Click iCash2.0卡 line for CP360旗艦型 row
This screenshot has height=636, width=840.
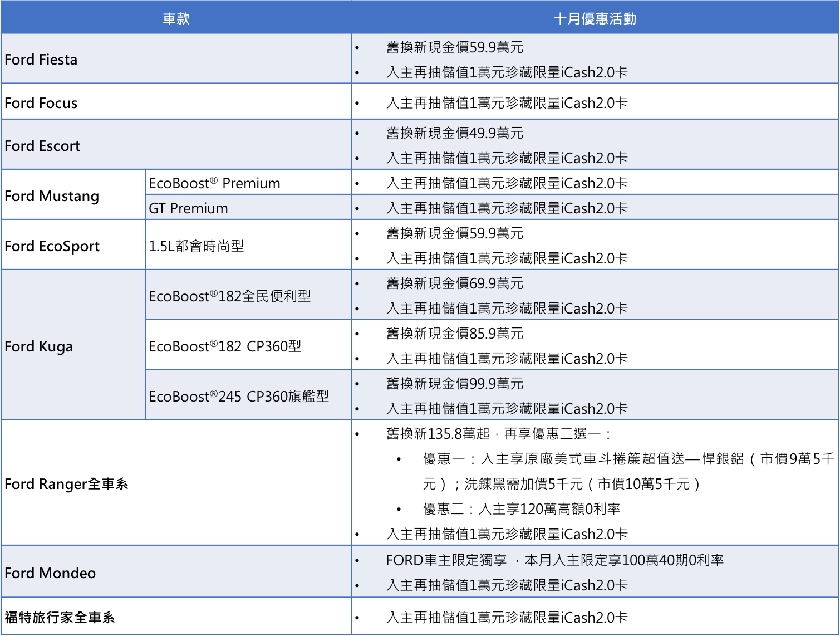(507, 409)
